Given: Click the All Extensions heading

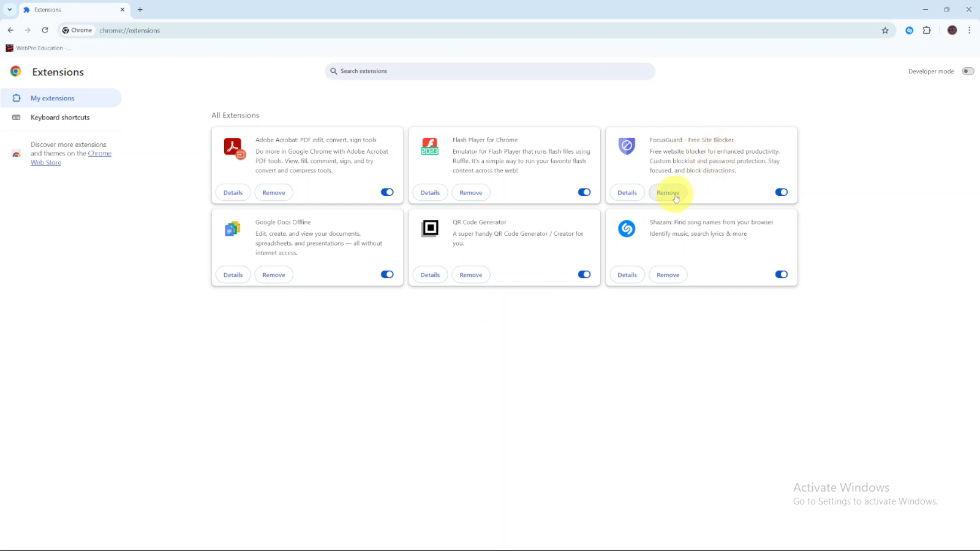Looking at the screenshot, I should [x=235, y=115].
